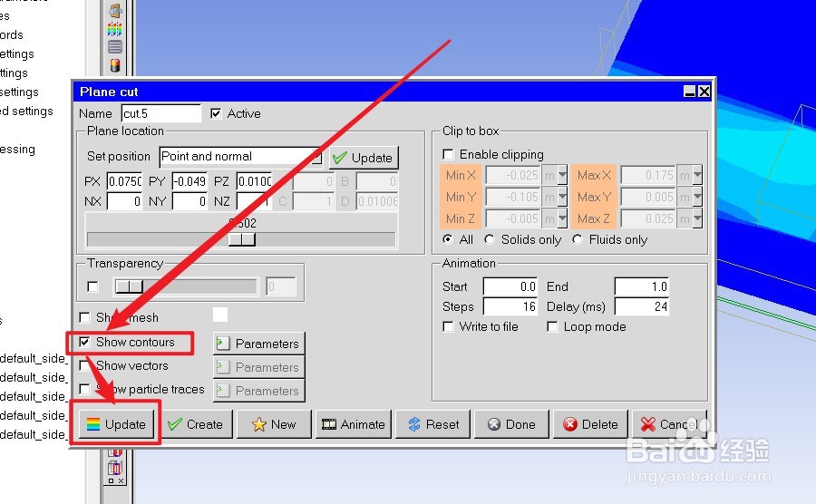Click the Name field containing cut.5
Image resolution: width=816 pixels, height=504 pixels.
(x=161, y=113)
